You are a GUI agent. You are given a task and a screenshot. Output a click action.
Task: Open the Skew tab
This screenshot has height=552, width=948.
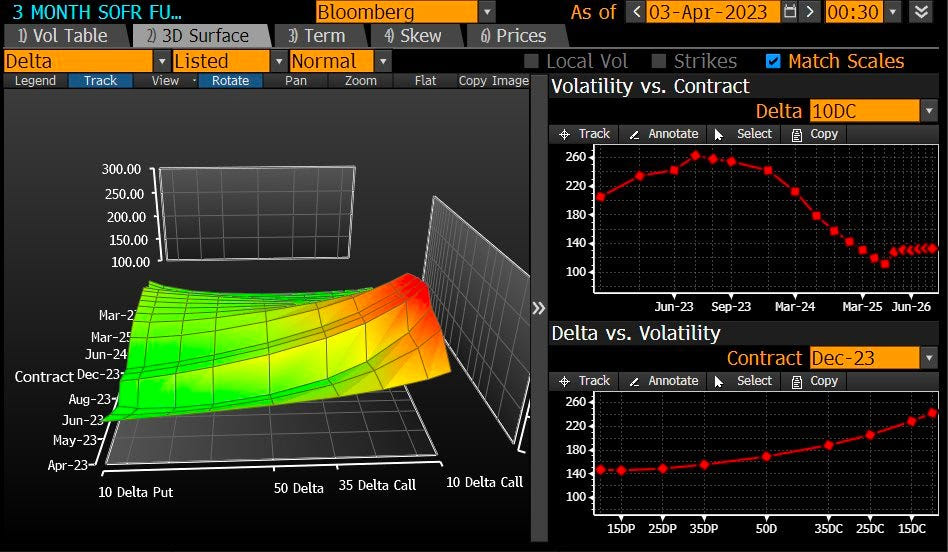tap(413, 35)
